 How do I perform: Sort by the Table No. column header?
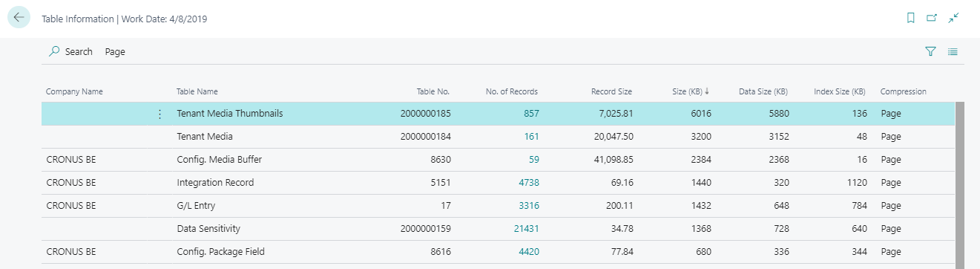pos(433,91)
